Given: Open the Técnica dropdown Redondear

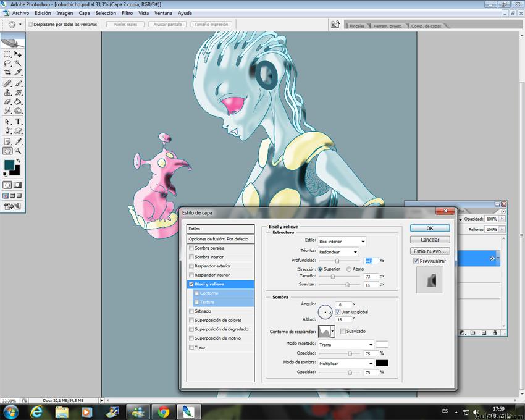Looking at the screenshot, I should pos(338,252).
